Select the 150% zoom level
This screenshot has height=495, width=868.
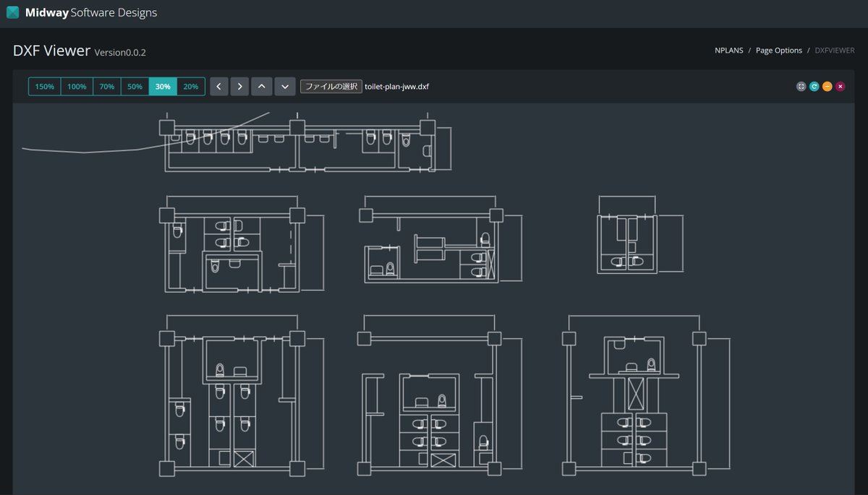point(44,86)
